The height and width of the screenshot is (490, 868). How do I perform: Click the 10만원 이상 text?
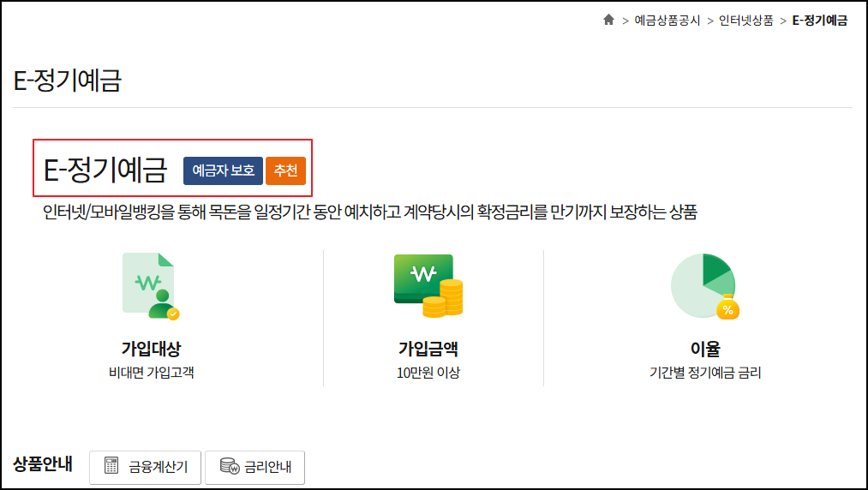point(428,373)
